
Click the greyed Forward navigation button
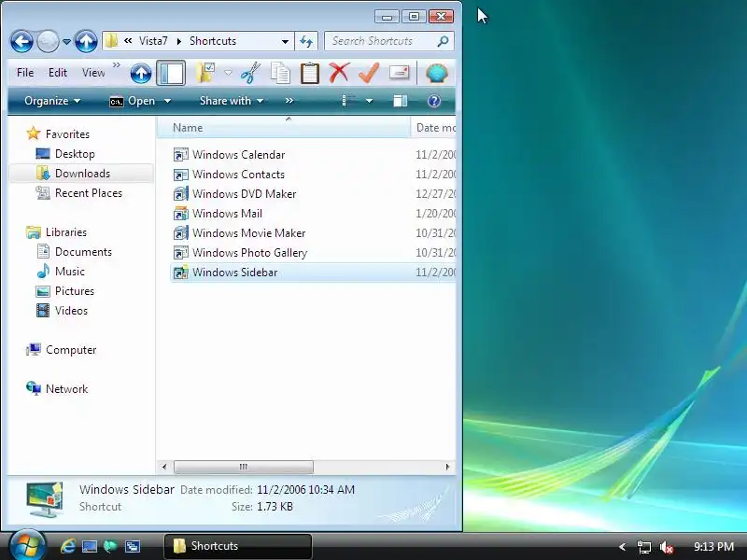pyautogui.click(x=49, y=41)
